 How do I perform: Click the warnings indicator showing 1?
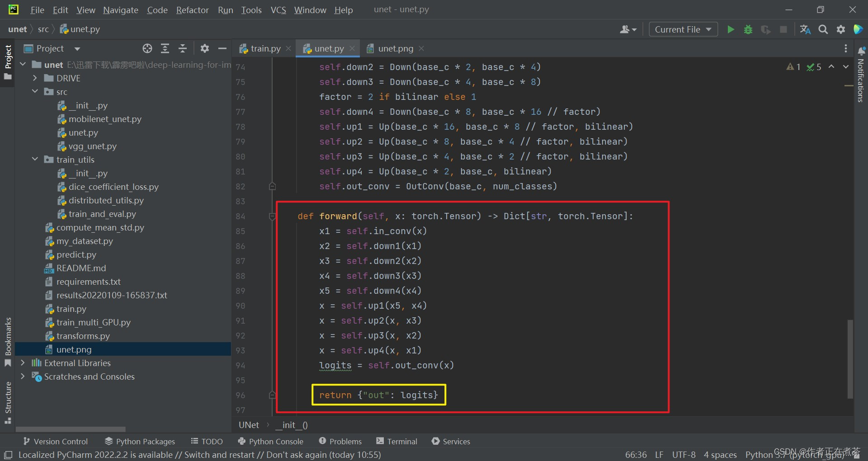coord(794,67)
